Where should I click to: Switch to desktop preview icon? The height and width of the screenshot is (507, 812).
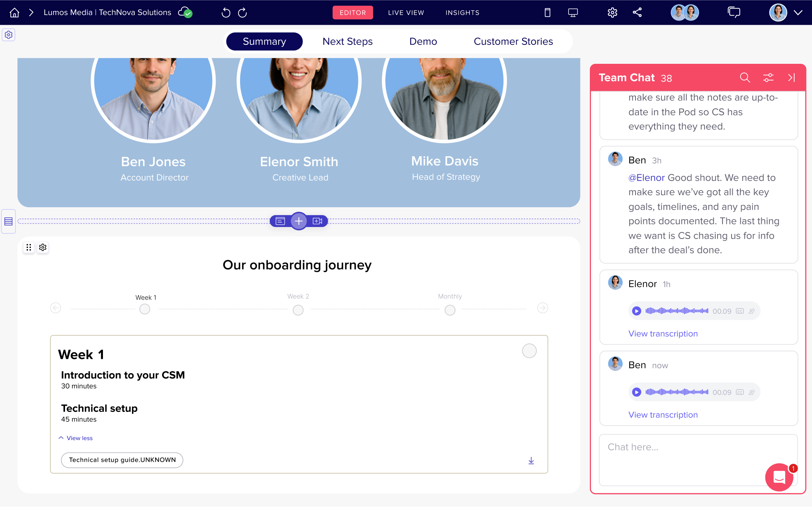click(x=573, y=13)
